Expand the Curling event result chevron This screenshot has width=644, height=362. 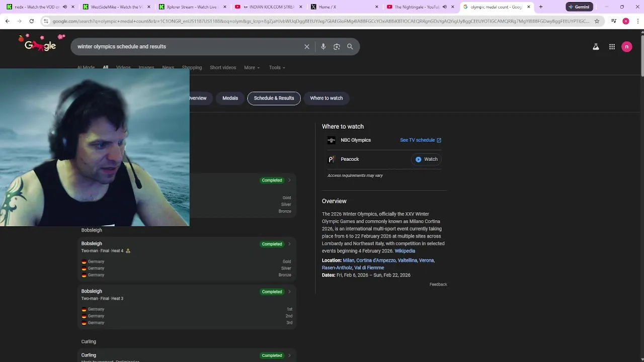pyautogui.click(x=289, y=355)
